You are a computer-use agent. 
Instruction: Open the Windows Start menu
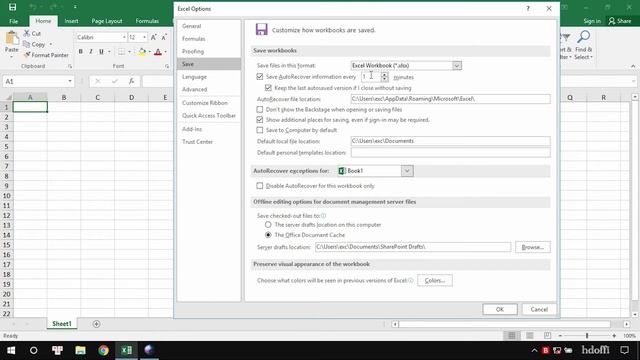(x=11, y=350)
